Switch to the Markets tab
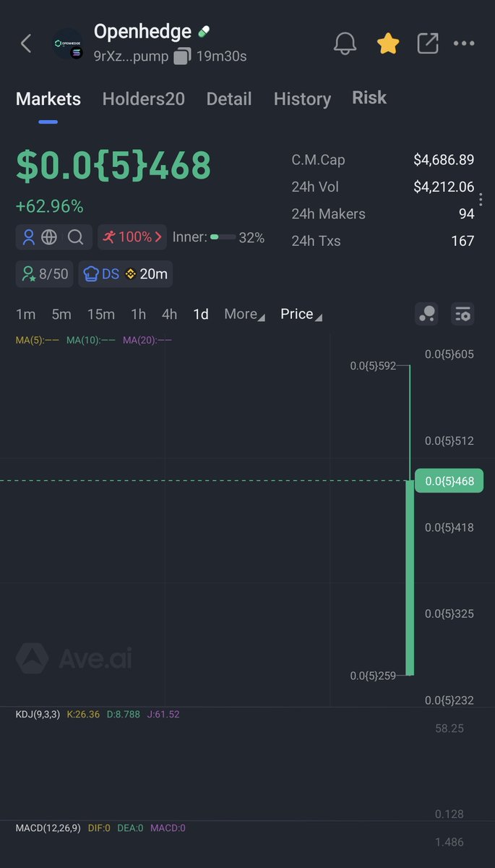 pyautogui.click(x=48, y=99)
